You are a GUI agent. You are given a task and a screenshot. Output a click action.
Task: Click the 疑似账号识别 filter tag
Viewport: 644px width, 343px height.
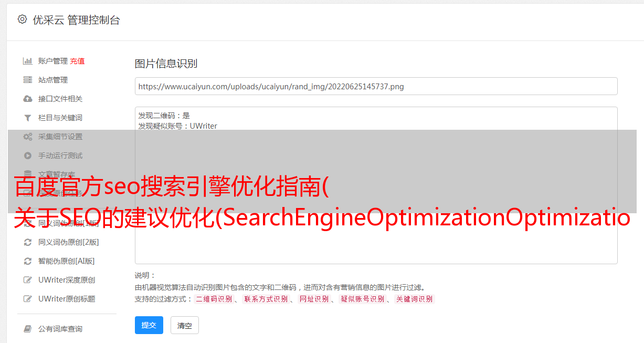pyautogui.click(x=362, y=299)
